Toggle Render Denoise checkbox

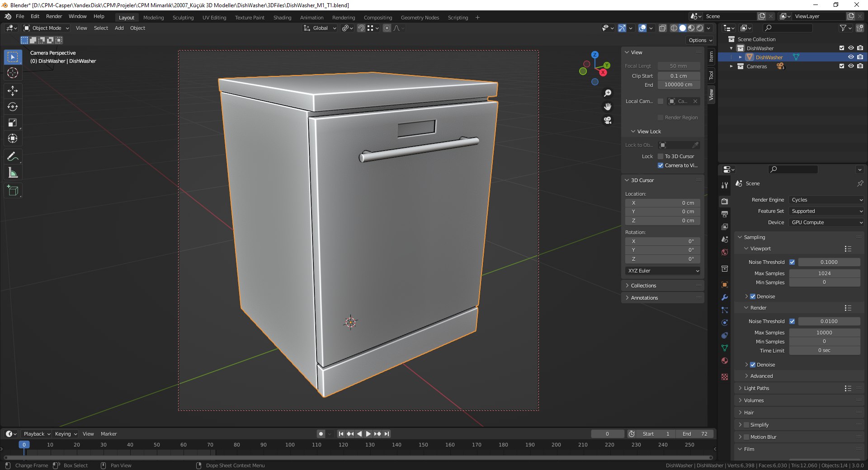753,365
